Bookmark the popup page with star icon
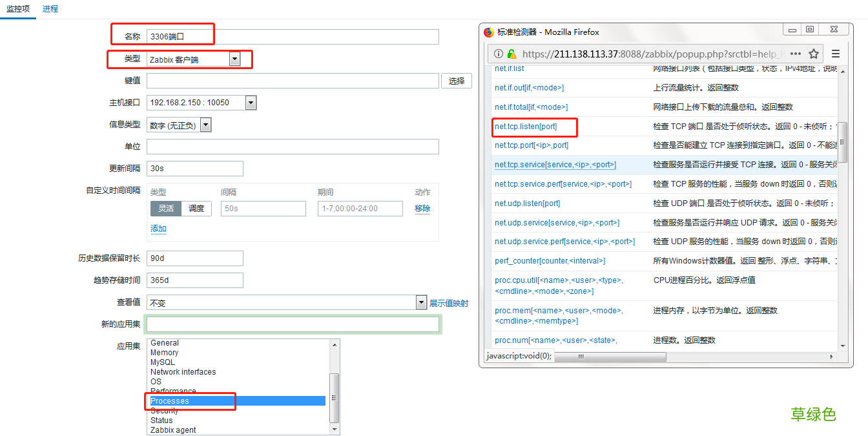 tap(814, 54)
